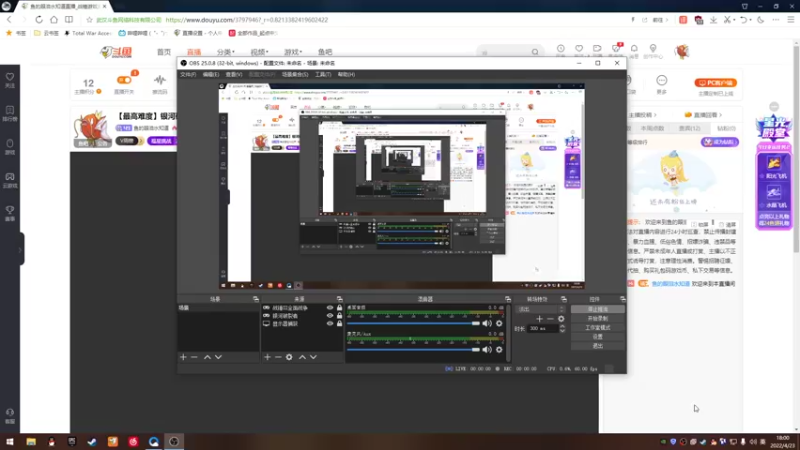
Task: Adjust mic/aux volume slider
Action: [x=413, y=349]
